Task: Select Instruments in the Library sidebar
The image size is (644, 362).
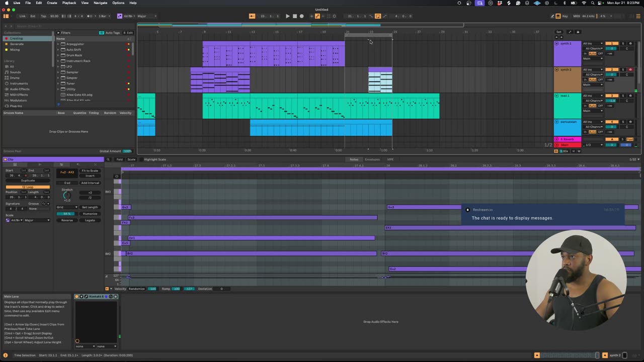Action: click(19, 83)
